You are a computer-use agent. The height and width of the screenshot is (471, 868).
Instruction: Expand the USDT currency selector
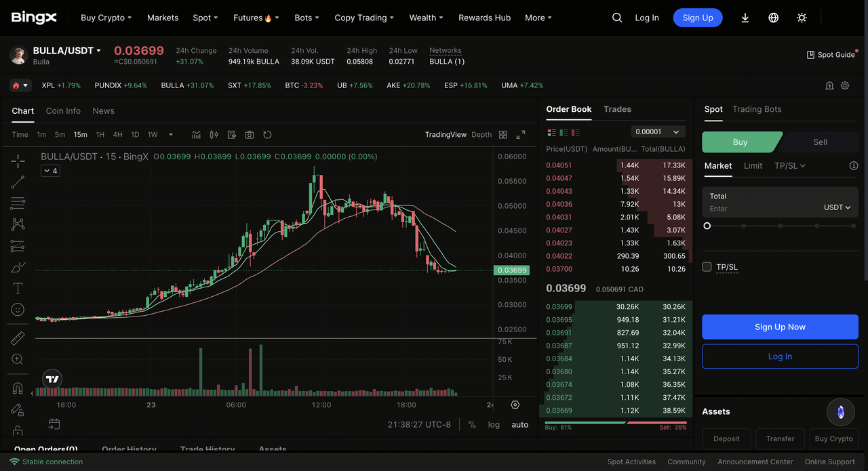click(x=837, y=207)
